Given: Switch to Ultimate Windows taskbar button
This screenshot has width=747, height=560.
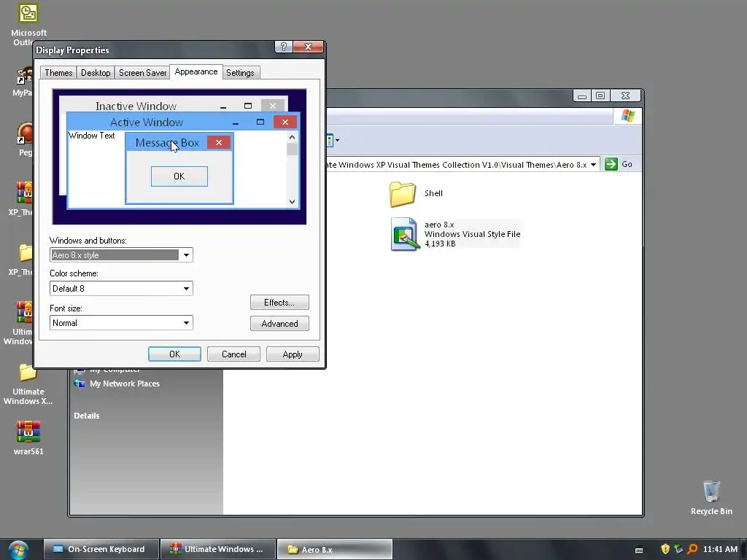Looking at the screenshot, I should coord(217,549).
